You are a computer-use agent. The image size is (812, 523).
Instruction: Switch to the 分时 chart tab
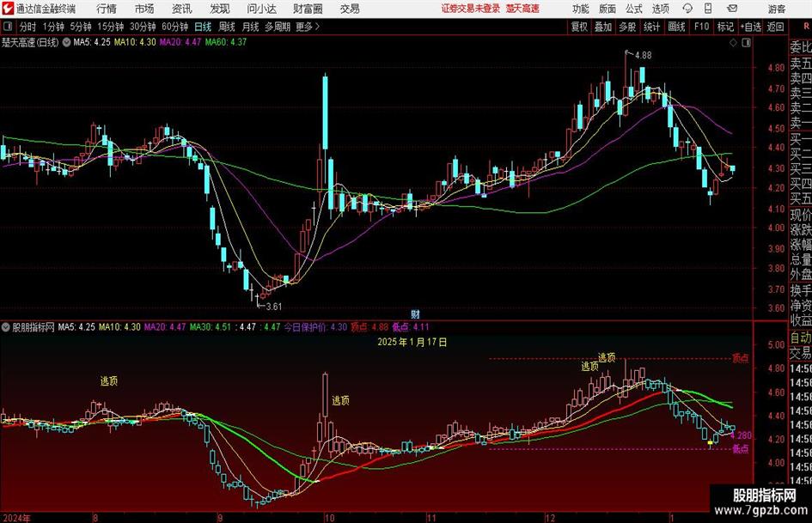coord(27,27)
